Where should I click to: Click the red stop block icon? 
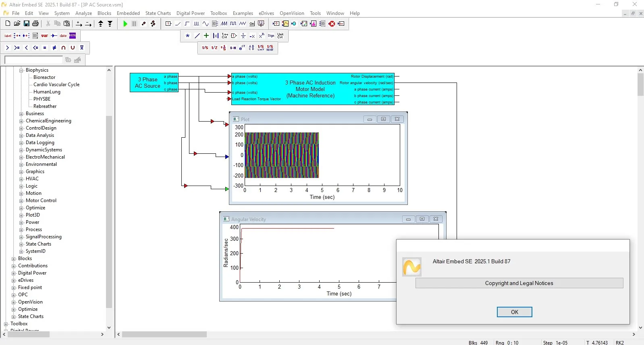[x=332, y=24]
